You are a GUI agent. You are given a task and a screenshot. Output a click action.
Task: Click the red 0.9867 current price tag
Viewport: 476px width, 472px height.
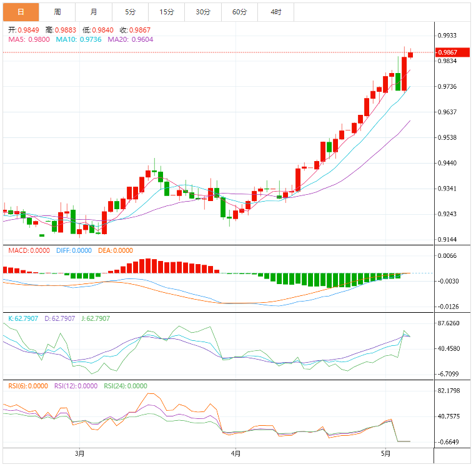coord(452,52)
